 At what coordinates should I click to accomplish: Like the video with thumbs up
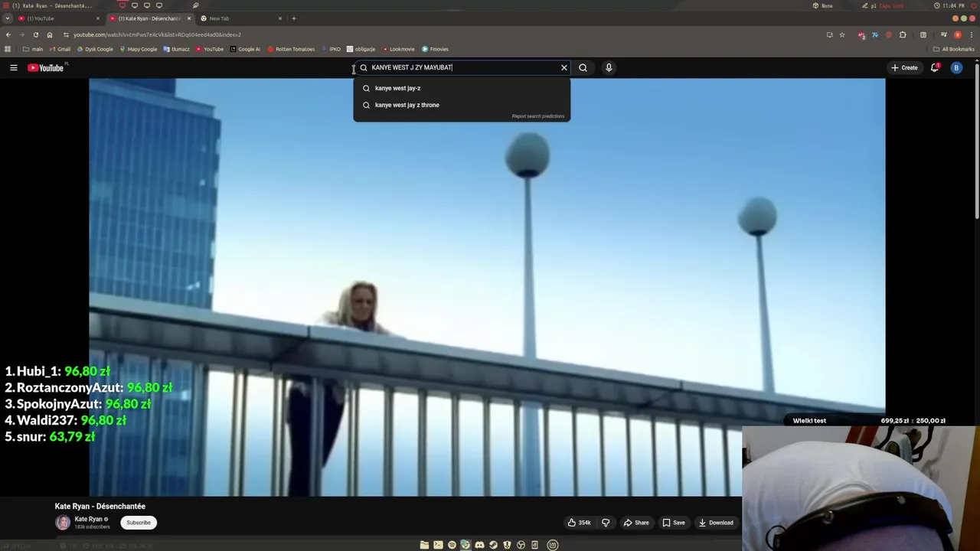[579, 523]
